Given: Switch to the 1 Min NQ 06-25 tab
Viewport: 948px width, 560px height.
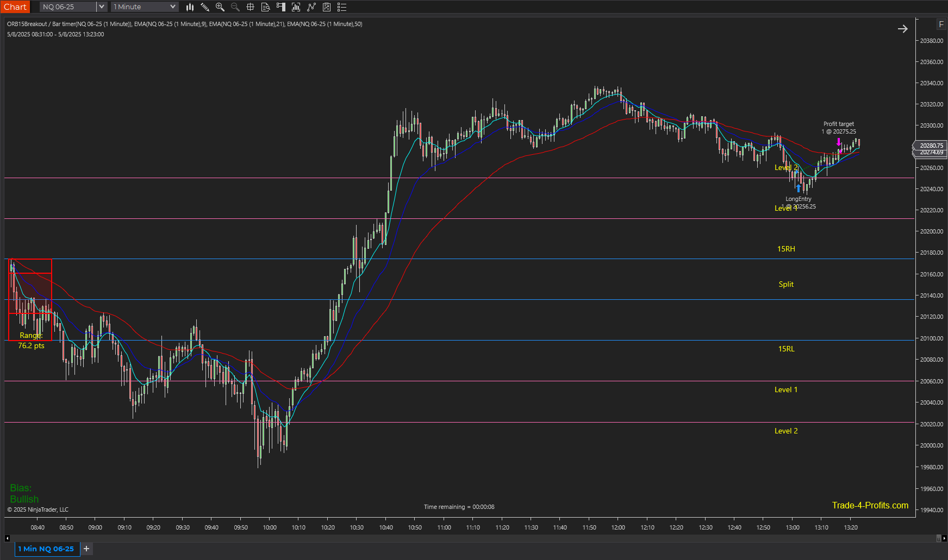Looking at the screenshot, I should 46,549.
